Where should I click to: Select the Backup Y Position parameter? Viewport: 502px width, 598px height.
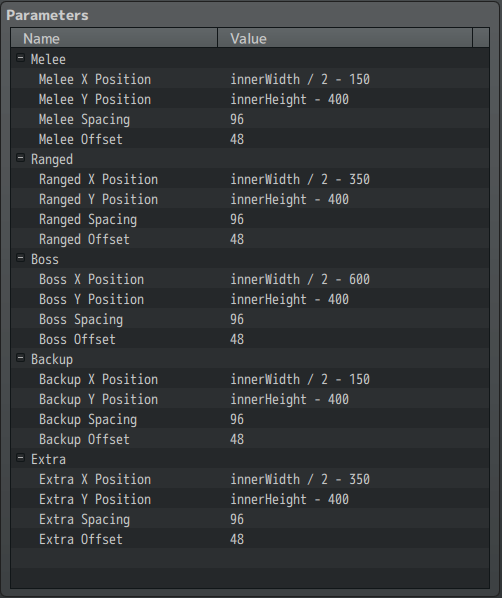(98, 399)
